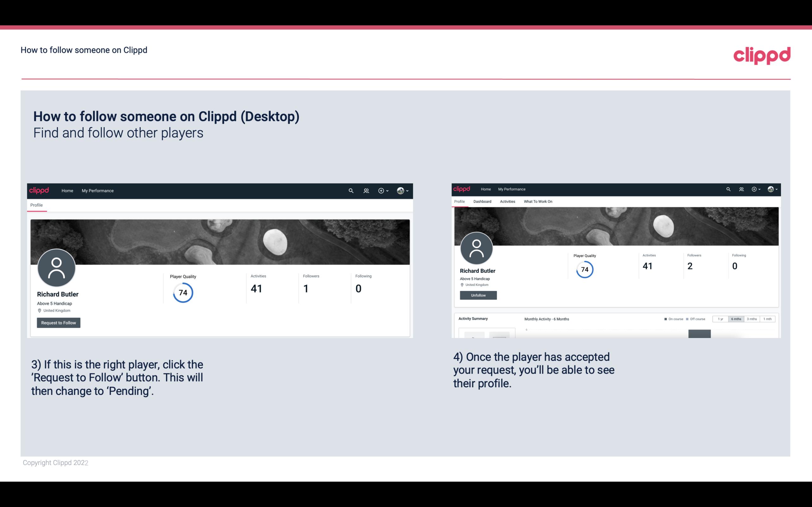Click the 'Unfollow' button on accepted profile
Screen dimensions: 812x507
pyautogui.click(x=478, y=295)
